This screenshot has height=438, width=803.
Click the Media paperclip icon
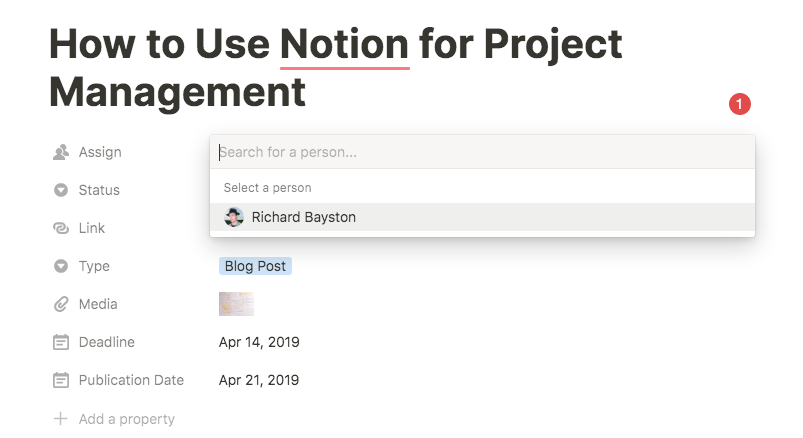point(61,304)
